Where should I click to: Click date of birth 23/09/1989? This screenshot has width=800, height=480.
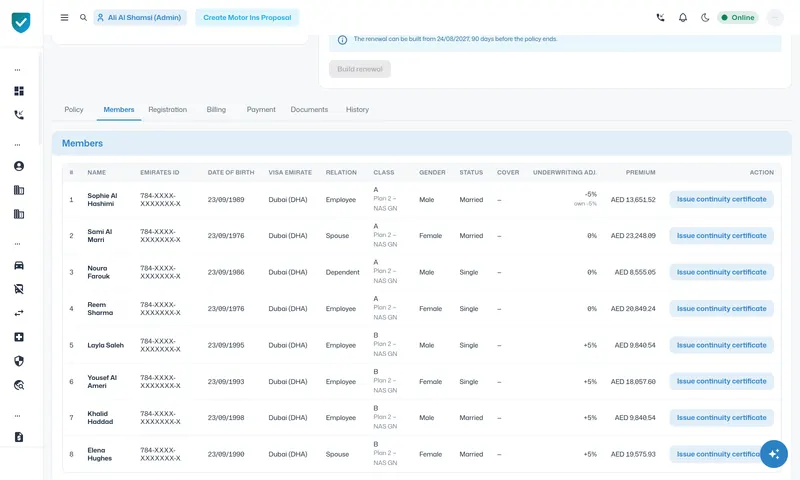coord(226,199)
